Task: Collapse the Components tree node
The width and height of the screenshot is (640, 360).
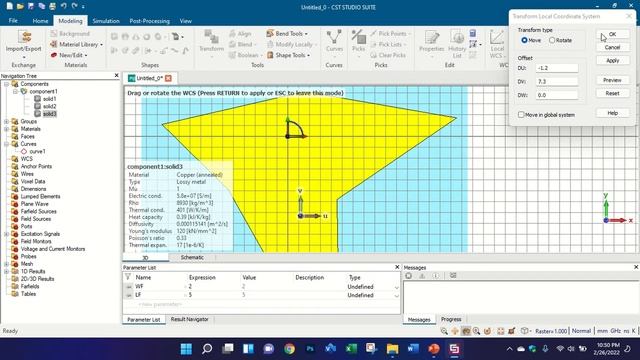Action: 7,84
